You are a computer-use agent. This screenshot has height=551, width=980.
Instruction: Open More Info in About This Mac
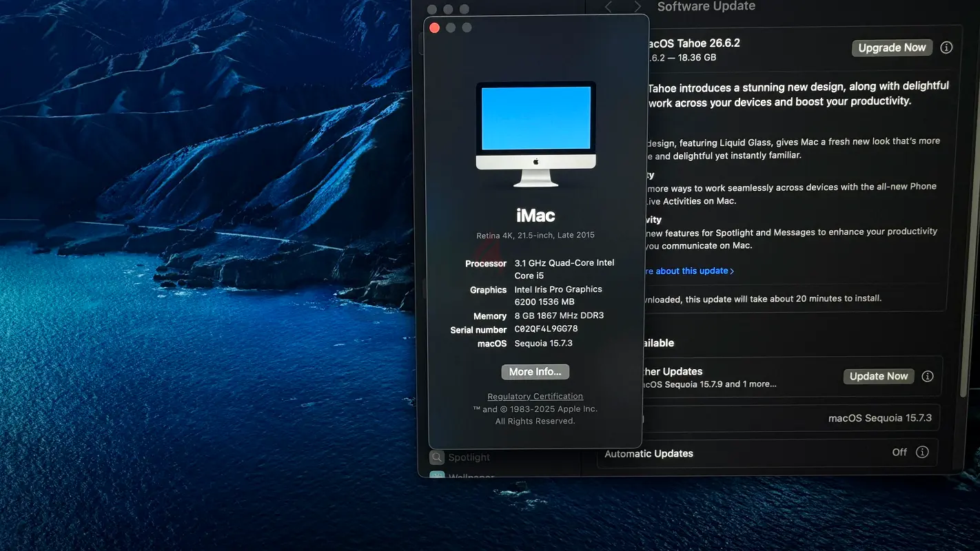click(x=535, y=372)
